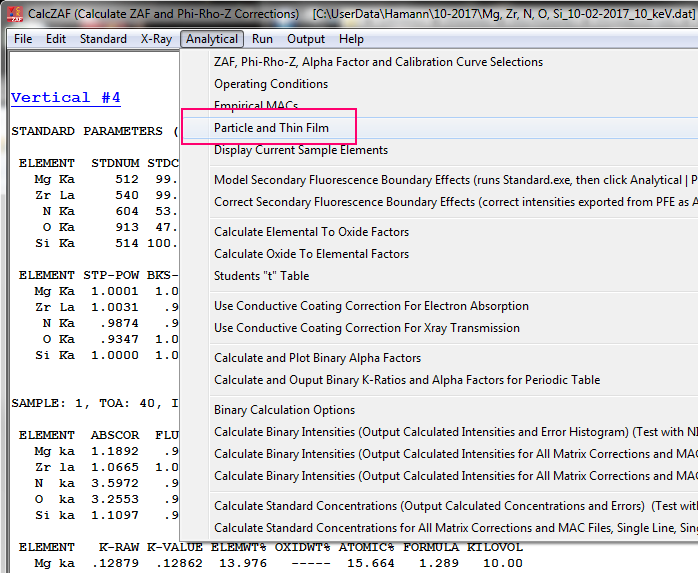Choose Calculate Elemental To Oxide Factors
Viewport: 698px width, 573px height.
pos(311,232)
